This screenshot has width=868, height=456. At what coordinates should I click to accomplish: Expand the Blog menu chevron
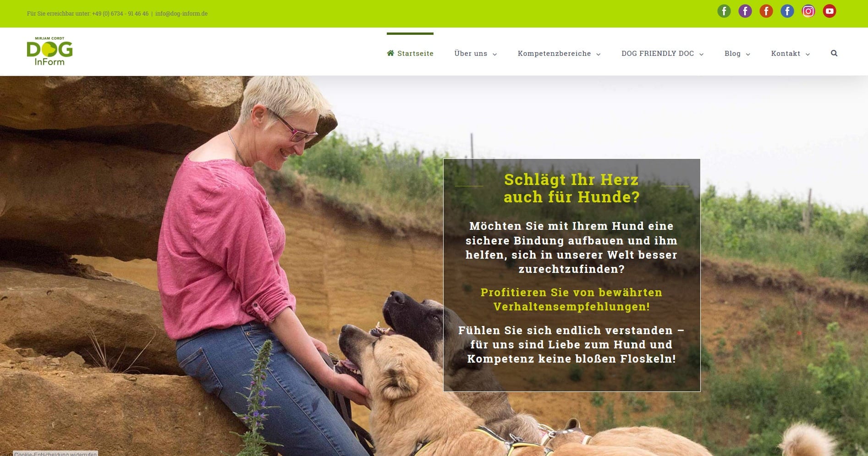click(748, 54)
